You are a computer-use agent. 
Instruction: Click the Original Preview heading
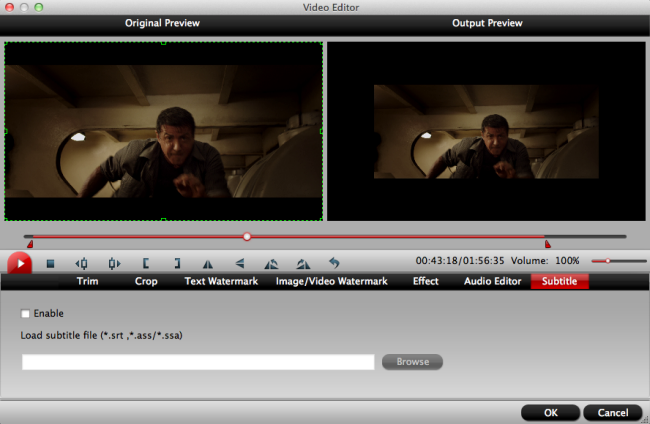[162, 23]
